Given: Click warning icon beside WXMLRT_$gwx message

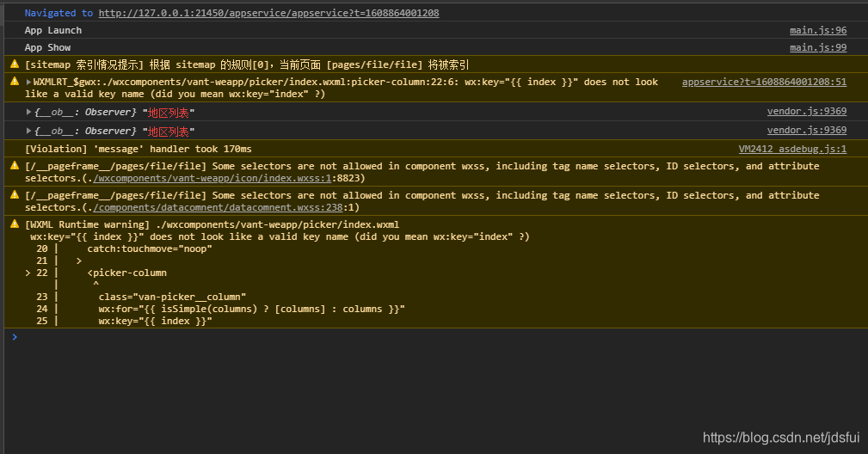Looking at the screenshot, I should (15, 82).
